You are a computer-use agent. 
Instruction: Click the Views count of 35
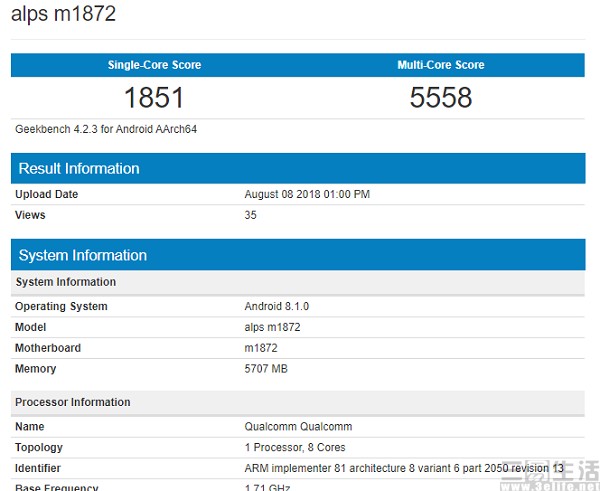click(251, 215)
